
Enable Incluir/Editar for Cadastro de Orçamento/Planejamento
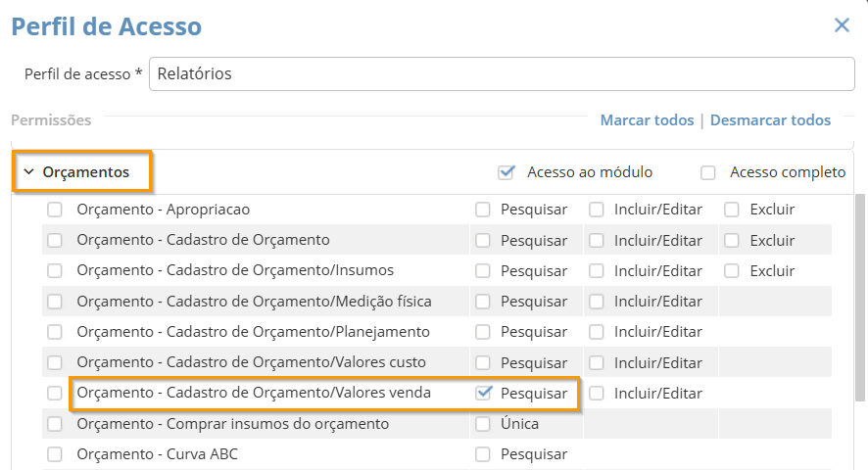tap(597, 332)
